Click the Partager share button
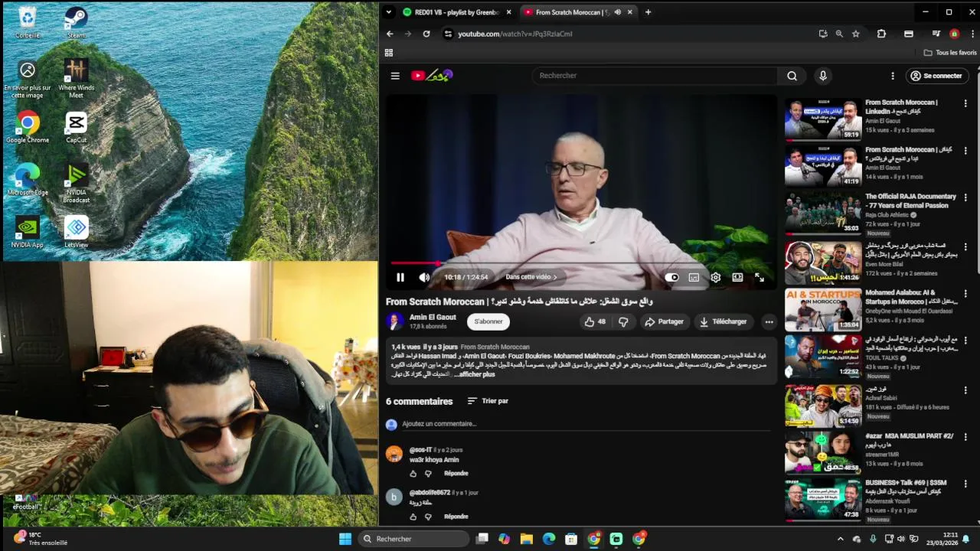Screen dimensions: 980x551 coord(664,321)
